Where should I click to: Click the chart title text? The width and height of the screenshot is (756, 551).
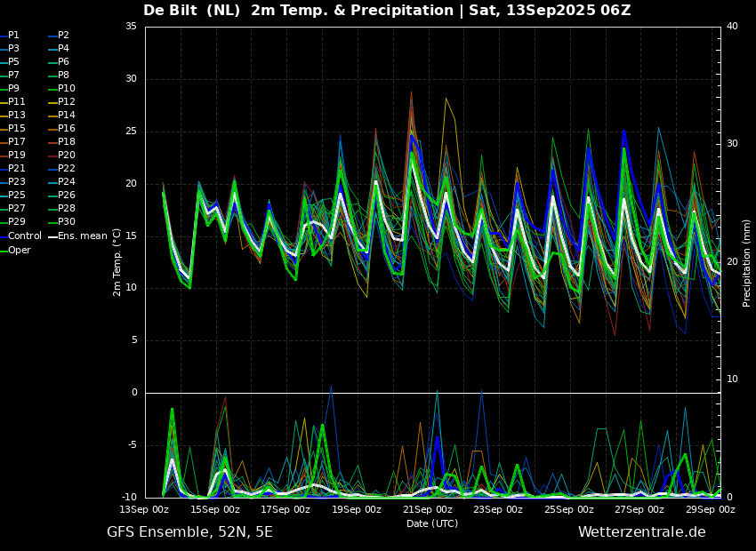coord(387,11)
